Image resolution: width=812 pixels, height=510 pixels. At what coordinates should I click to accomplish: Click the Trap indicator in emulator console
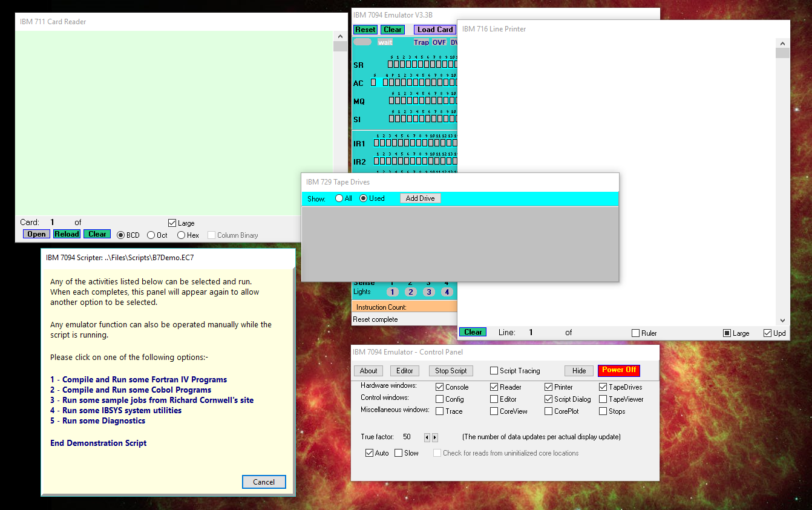[x=421, y=42]
